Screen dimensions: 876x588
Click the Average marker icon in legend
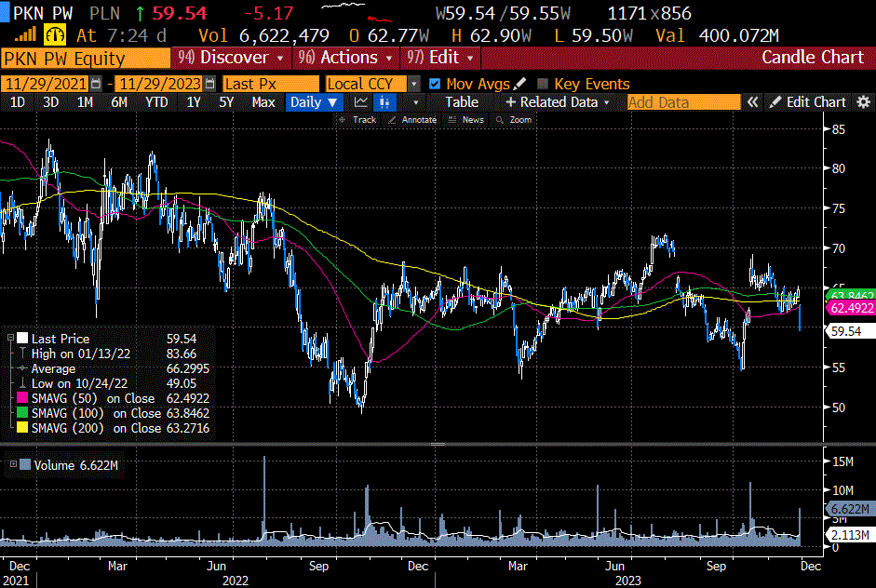(x=22, y=368)
